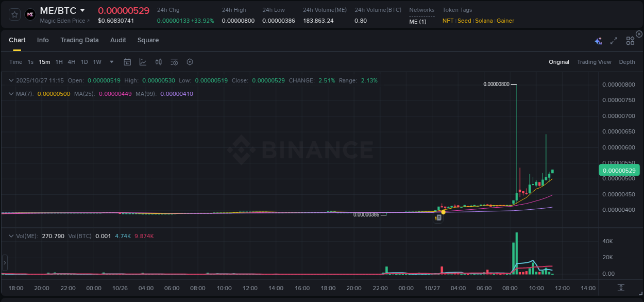This screenshot has width=644, height=302.
Task: Open the indicators list icon
Action: (x=174, y=61)
